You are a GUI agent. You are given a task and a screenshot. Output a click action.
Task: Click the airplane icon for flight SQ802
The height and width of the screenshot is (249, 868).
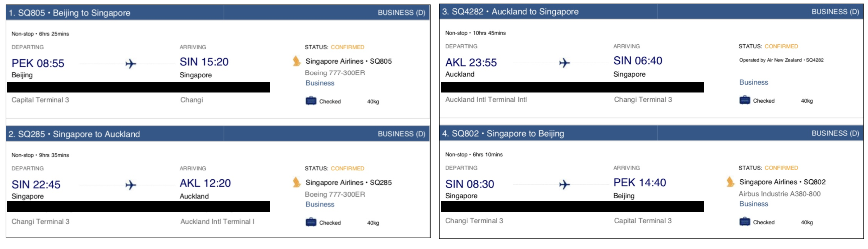pos(564,184)
